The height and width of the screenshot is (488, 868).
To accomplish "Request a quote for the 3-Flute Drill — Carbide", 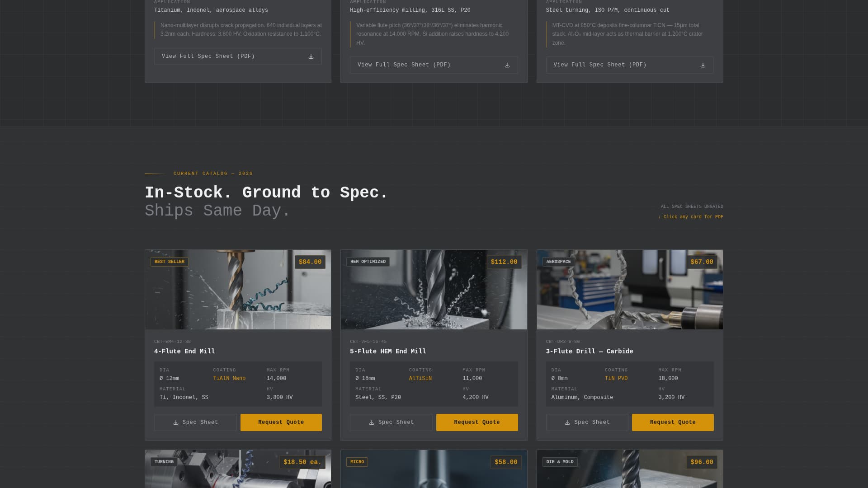I will click(x=672, y=422).
